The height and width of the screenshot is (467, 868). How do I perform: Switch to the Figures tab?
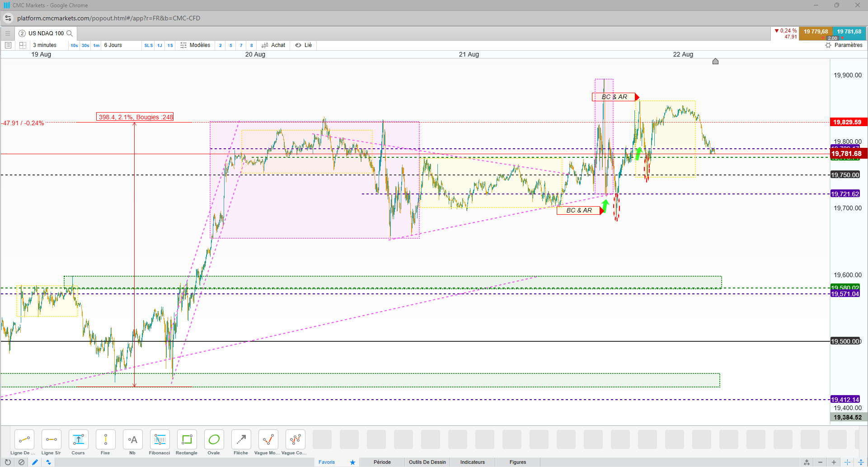point(518,462)
